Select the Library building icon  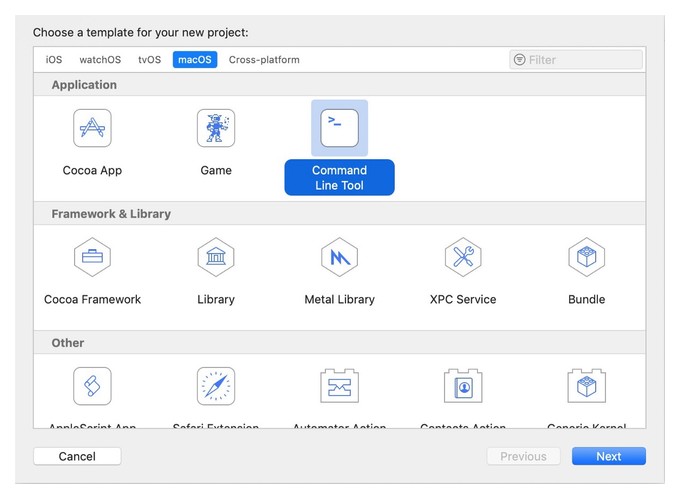[x=216, y=257]
